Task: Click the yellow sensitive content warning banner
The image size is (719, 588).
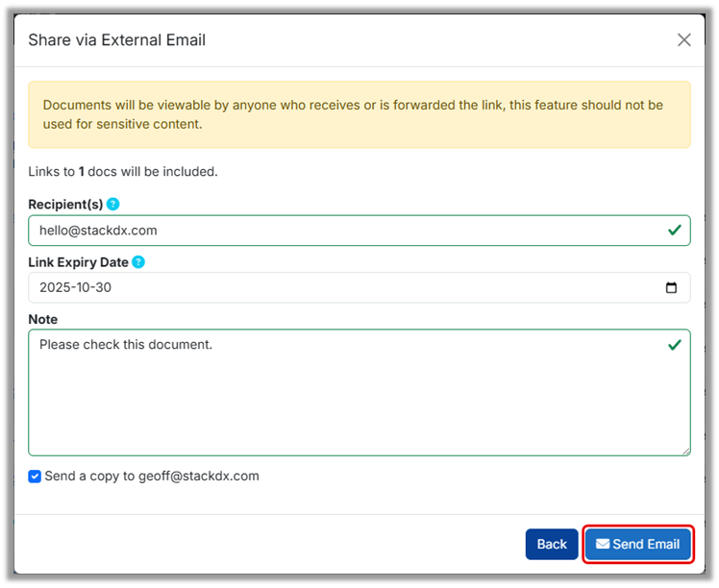Action: (x=359, y=114)
